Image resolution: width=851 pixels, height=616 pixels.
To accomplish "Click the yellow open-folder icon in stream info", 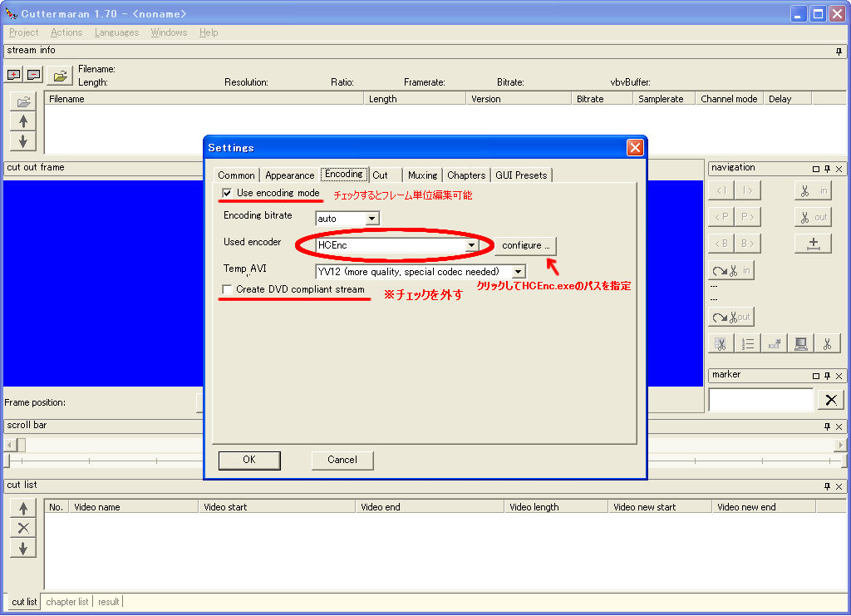I will [x=59, y=76].
